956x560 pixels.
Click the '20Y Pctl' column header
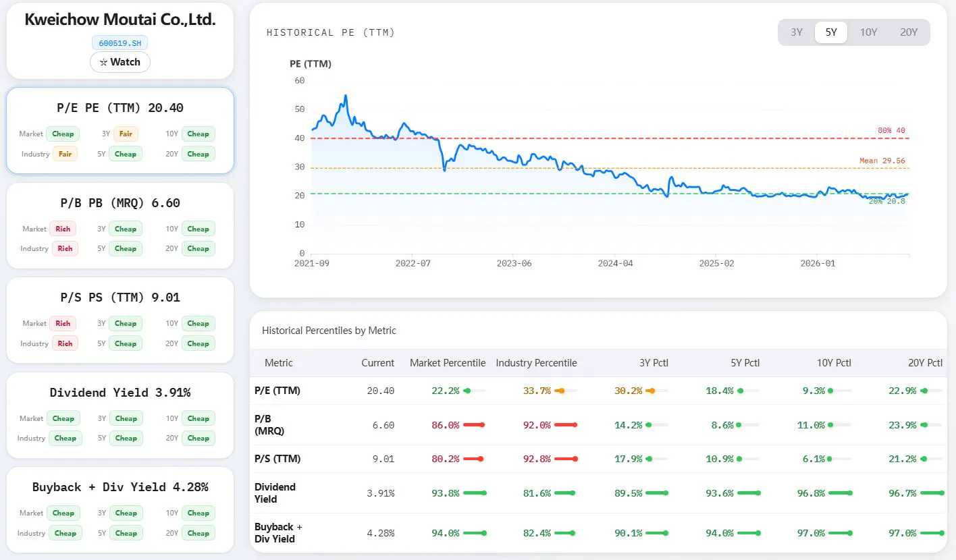point(926,363)
